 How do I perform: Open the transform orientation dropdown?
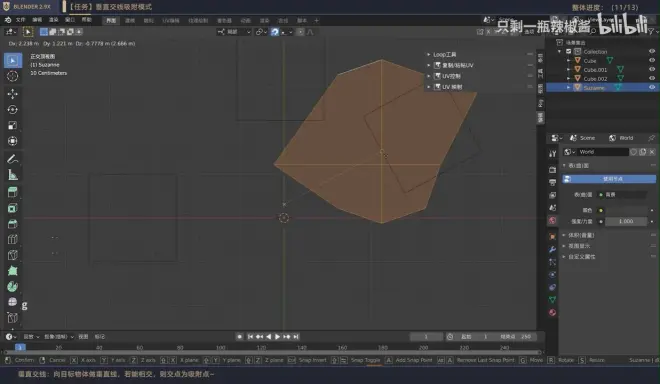click(234, 32)
